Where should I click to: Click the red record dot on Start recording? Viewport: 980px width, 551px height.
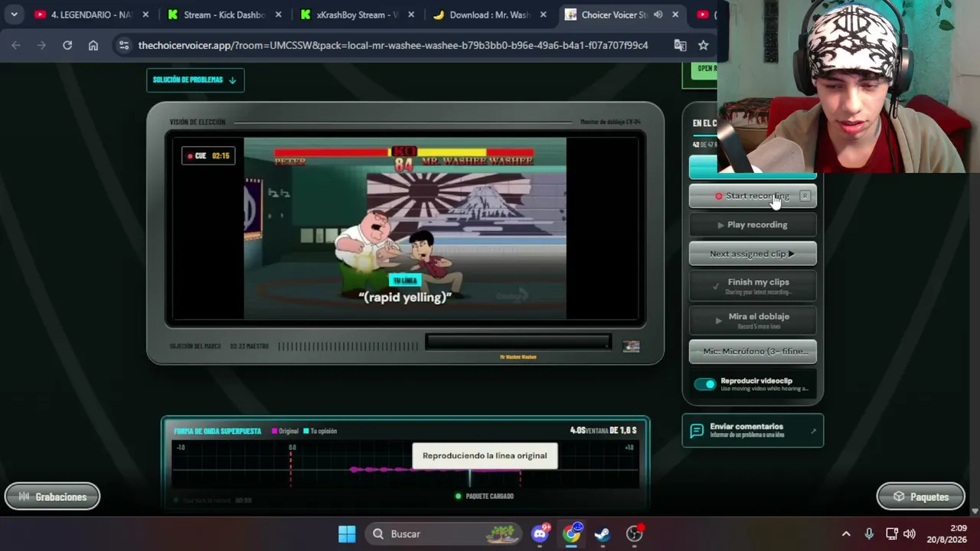coord(718,196)
